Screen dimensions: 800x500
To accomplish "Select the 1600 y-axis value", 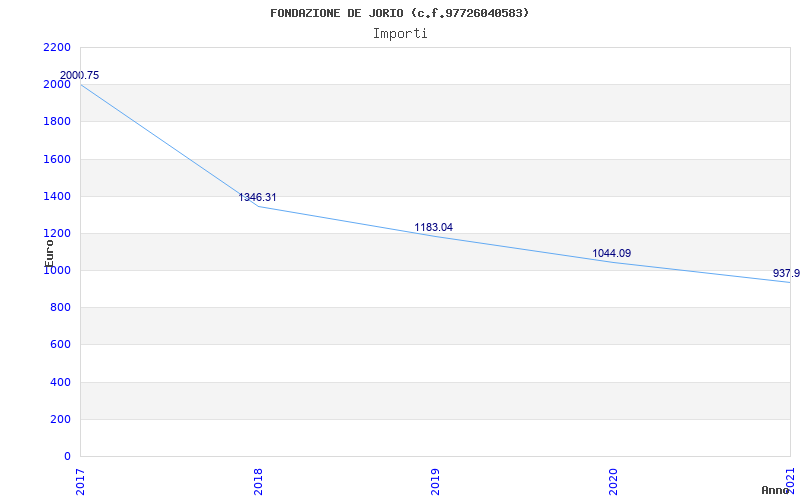I will coord(57,159).
